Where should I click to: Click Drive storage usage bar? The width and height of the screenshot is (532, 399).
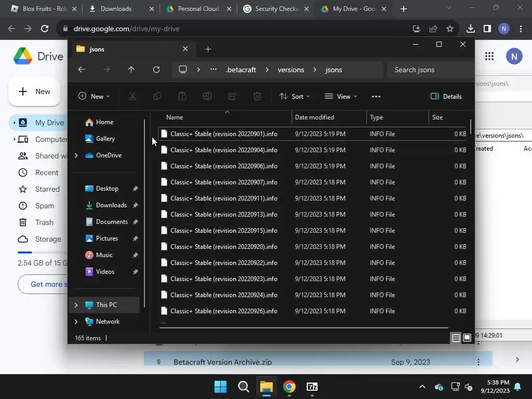tap(43, 252)
